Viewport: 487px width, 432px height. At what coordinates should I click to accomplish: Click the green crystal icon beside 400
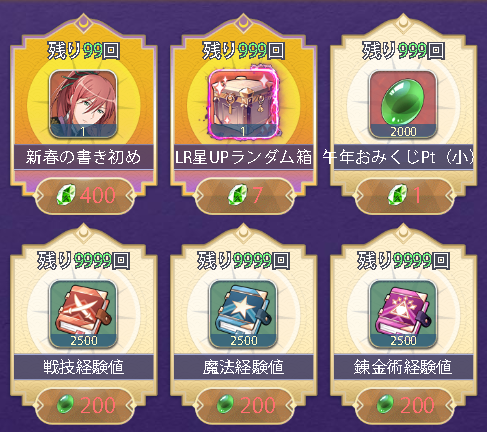click(x=66, y=195)
